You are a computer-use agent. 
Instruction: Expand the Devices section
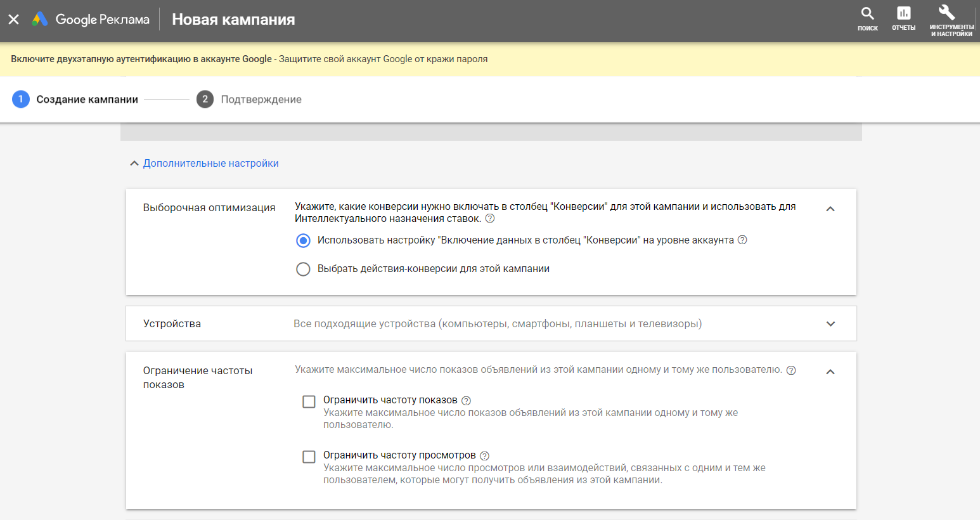pyautogui.click(x=830, y=324)
